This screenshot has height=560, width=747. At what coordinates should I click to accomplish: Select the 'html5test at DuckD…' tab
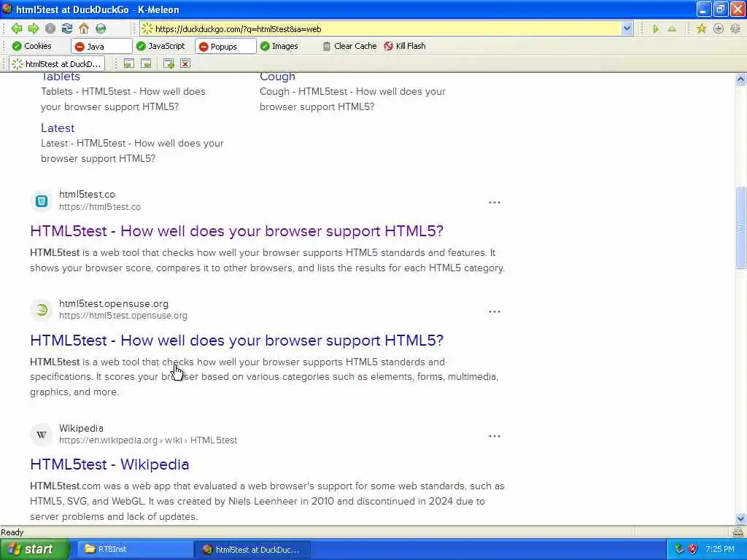pyautogui.click(x=57, y=64)
